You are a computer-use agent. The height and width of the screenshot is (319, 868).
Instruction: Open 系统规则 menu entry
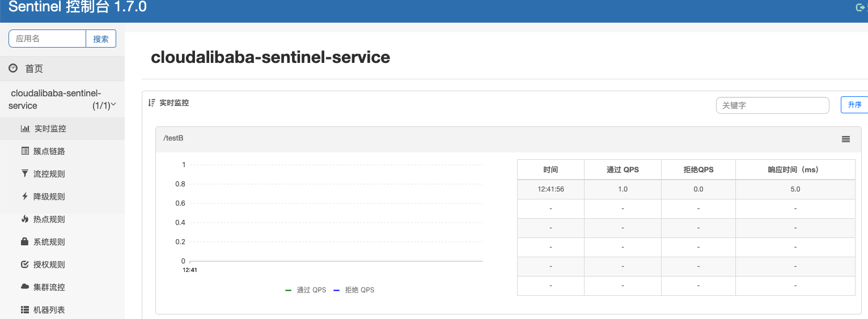[x=62, y=242]
